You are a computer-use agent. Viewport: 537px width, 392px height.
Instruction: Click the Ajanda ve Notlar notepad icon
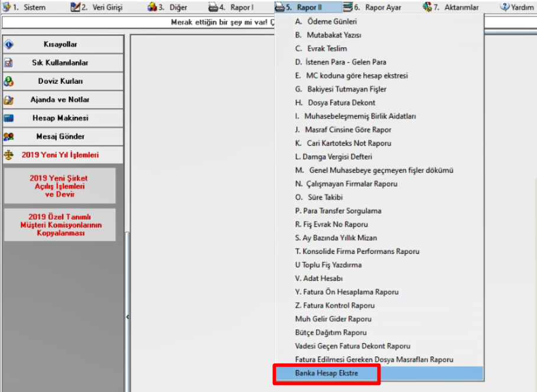click(9, 100)
